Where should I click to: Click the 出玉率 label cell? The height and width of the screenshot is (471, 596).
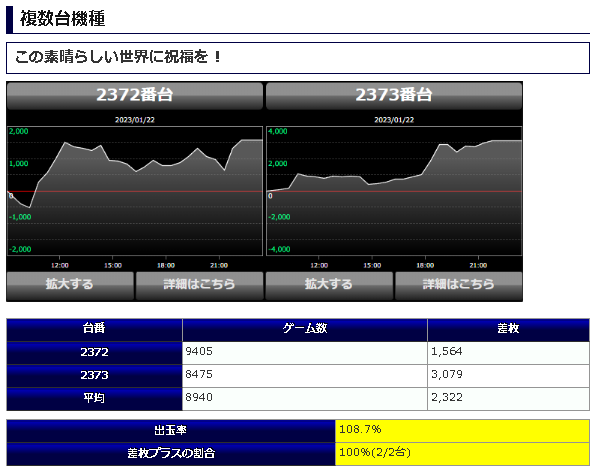click(x=171, y=431)
